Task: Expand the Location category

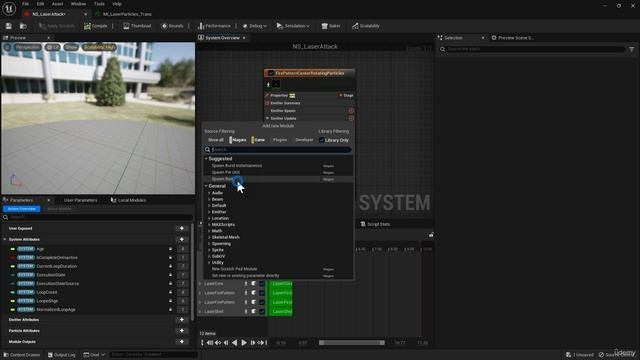Action: [x=209, y=218]
